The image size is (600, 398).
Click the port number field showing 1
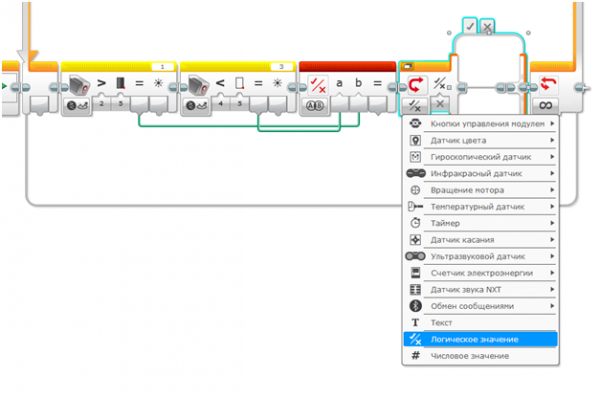pos(162,67)
